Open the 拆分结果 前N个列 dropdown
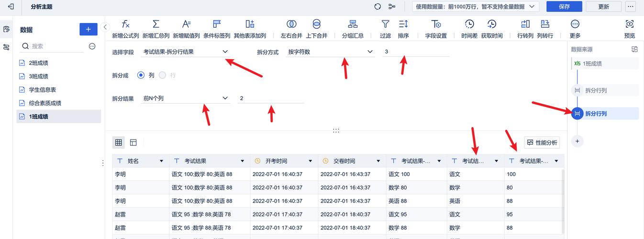Image resolution: width=644 pixels, height=239 pixels. point(186,98)
